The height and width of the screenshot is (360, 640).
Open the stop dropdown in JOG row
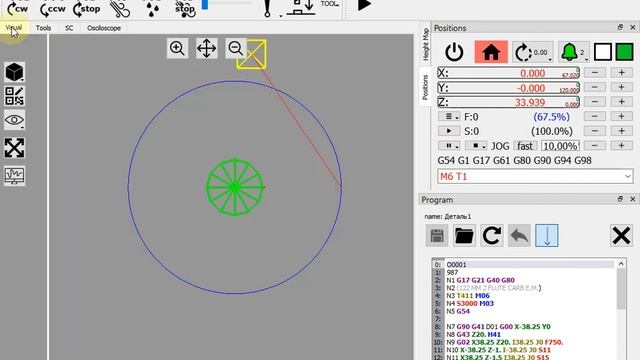coord(476,146)
